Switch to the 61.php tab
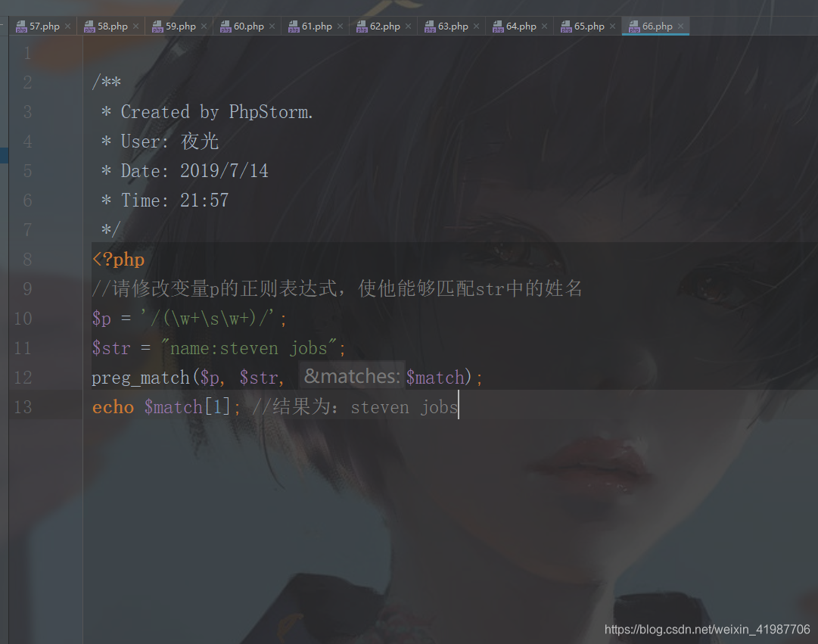This screenshot has height=644, width=818. 316,26
